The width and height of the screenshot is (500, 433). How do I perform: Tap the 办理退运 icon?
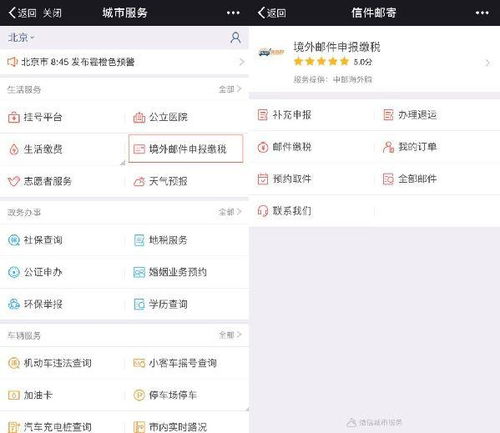click(x=388, y=115)
